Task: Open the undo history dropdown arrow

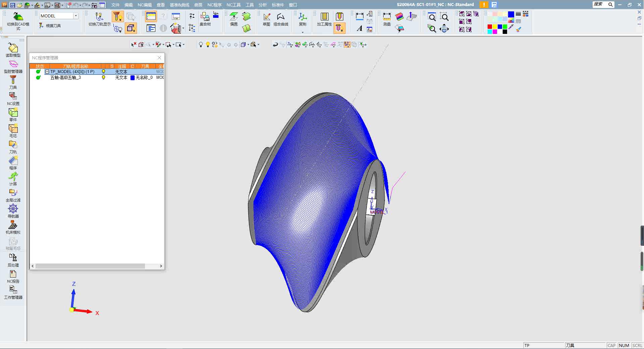Action: point(80,5)
